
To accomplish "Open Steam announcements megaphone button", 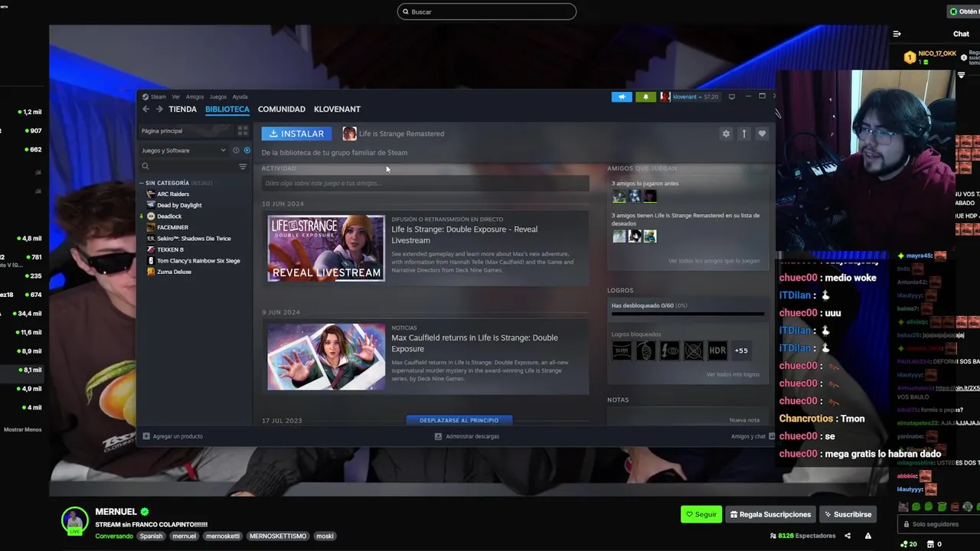I will [622, 97].
